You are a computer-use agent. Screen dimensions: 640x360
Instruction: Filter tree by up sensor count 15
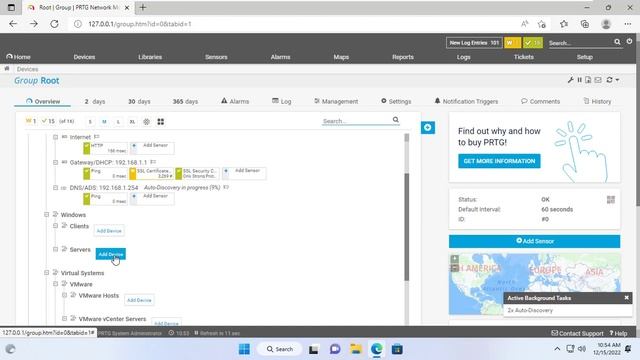(48, 121)
